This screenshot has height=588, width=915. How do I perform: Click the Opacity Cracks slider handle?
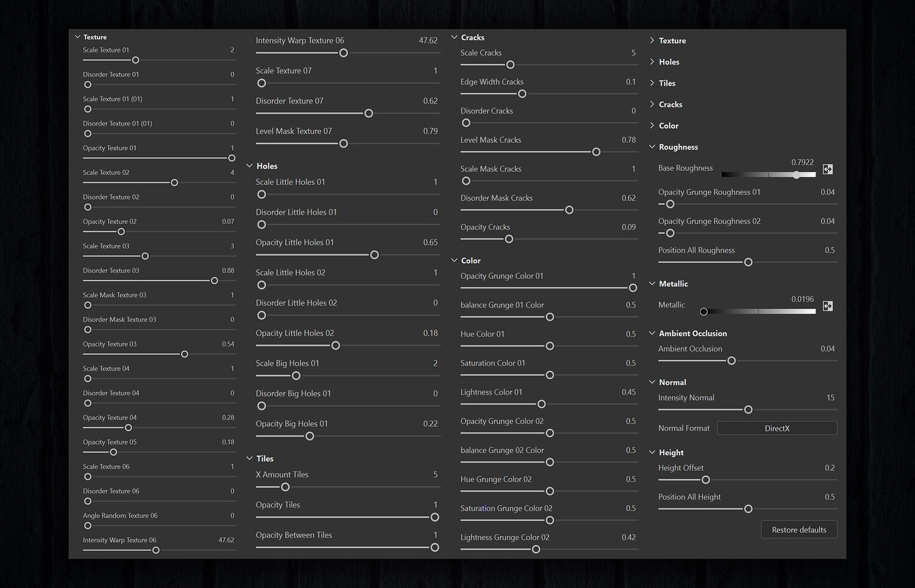509,239
